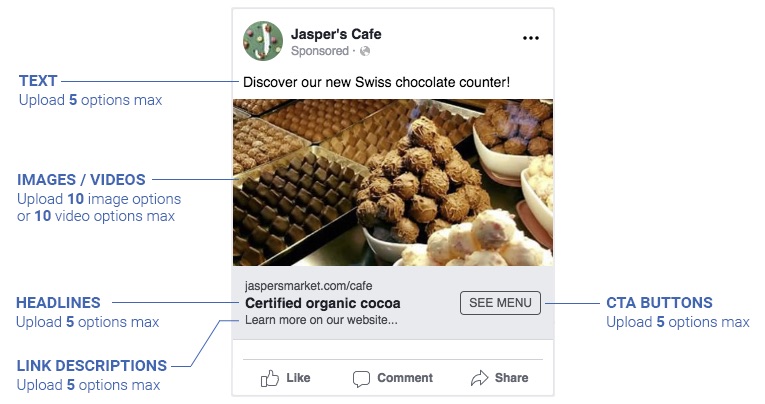Screen dimensions: 765x404
Task: Click the Share text label
Action: click(511, 378)
